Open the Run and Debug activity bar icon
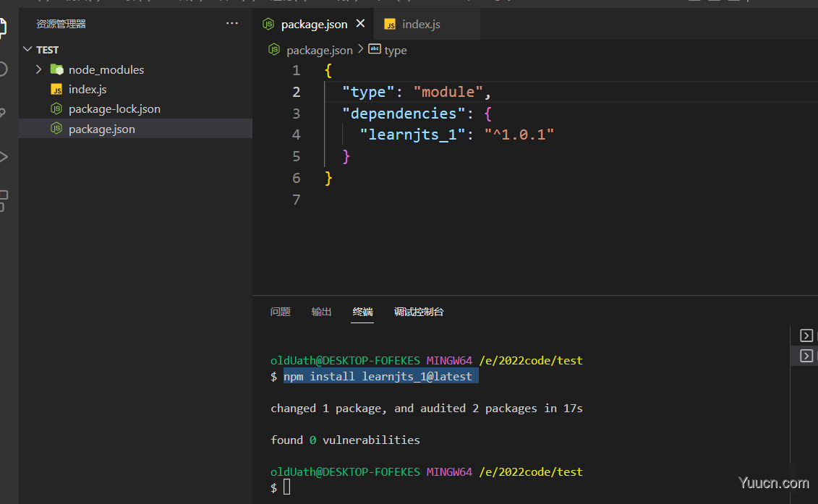This screenshot has width=818, height=504. [x=3, y=156]
